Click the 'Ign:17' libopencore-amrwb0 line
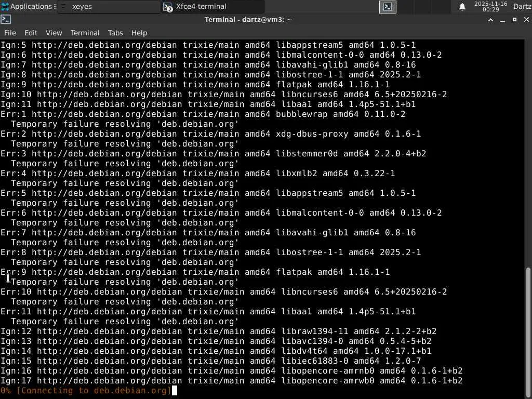 pyautogui.click(x=232, y=380)
